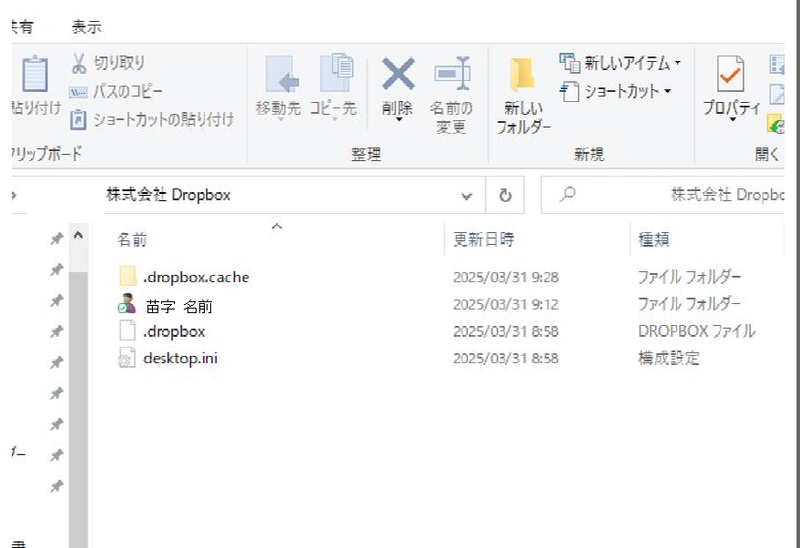The height and width of the screenshot is (548, 800).
Task: Sort by the 種類 column header
Action: click(654, 239)
